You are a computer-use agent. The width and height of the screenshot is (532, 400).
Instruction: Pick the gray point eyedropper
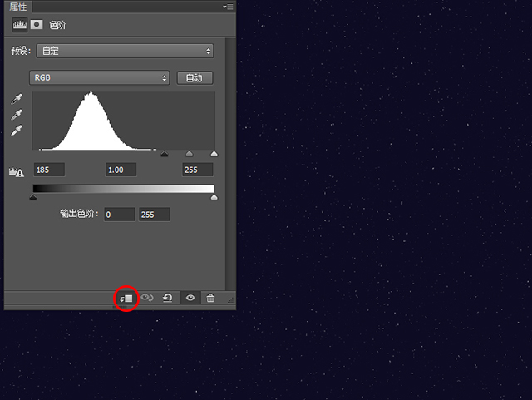click(17, 115)
